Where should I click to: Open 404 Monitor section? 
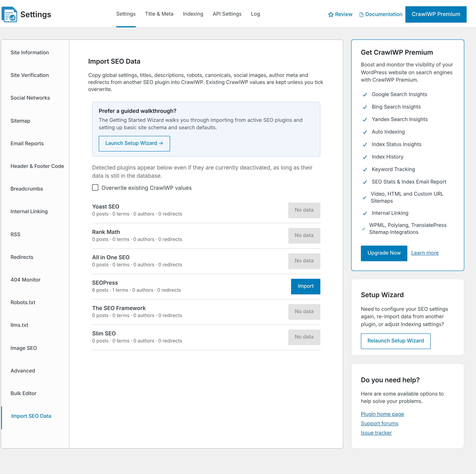pos(25,280)
